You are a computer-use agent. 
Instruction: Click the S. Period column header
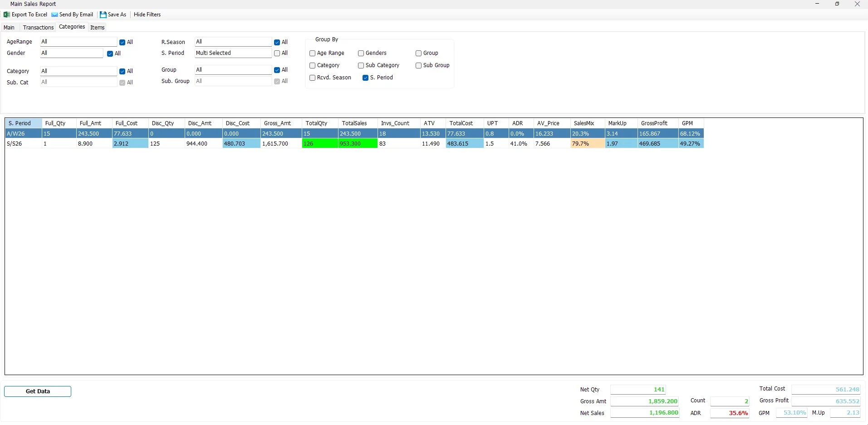24,123
